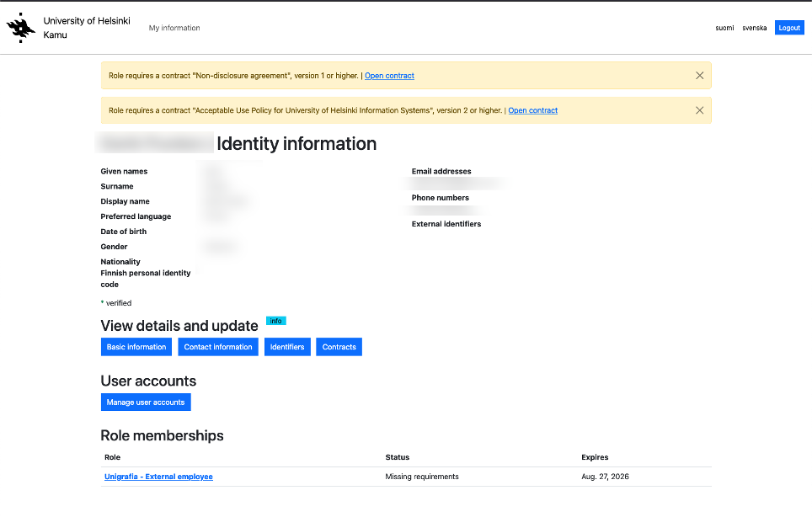Open Basic information details

coord(136,347)
